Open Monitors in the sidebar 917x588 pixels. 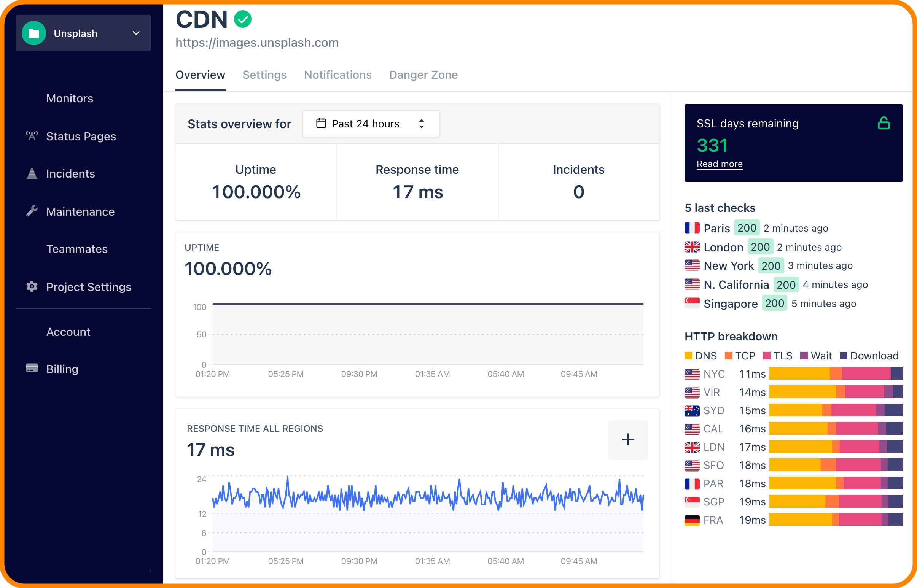(70, 98)
